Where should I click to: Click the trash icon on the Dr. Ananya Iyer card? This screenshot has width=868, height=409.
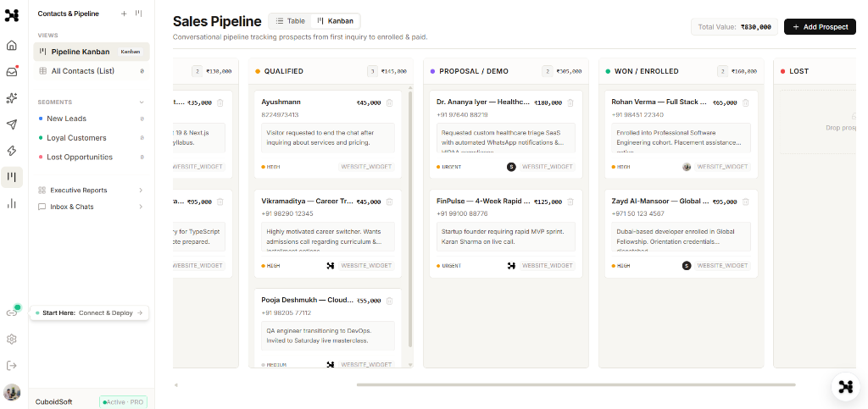[570, 102]
